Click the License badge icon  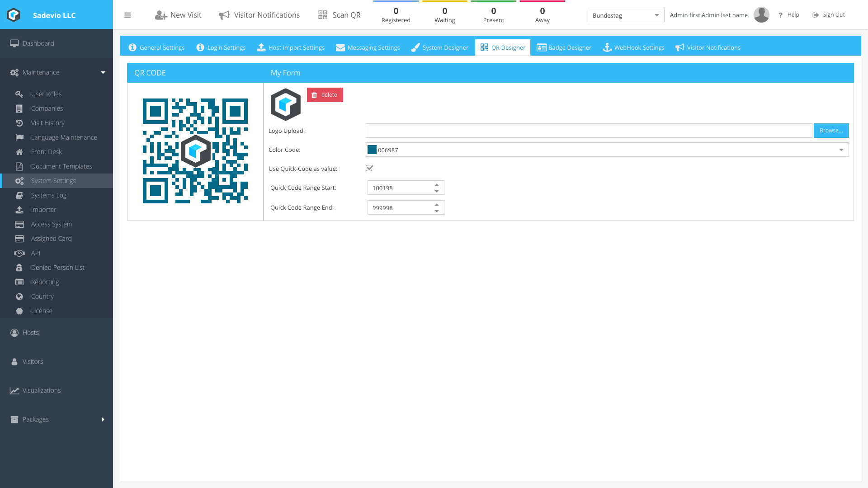[19, 311]
